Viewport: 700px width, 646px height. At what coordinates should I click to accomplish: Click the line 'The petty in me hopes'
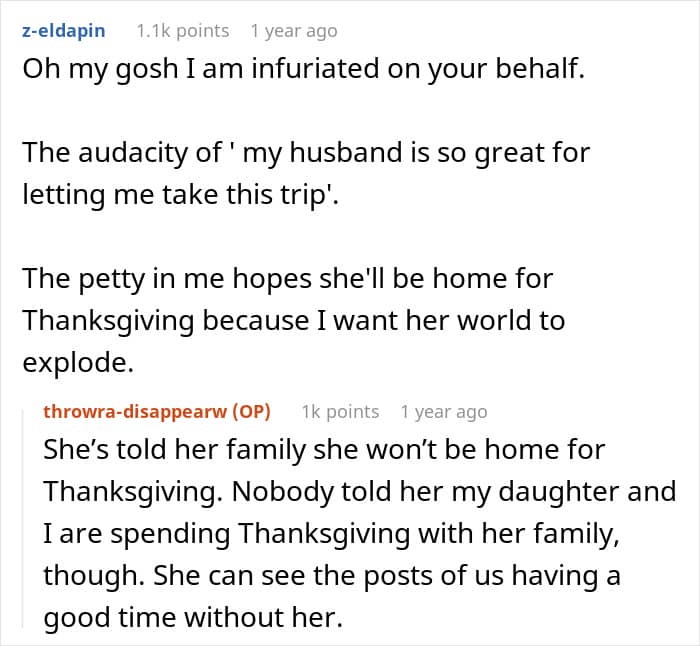point(288,279)
